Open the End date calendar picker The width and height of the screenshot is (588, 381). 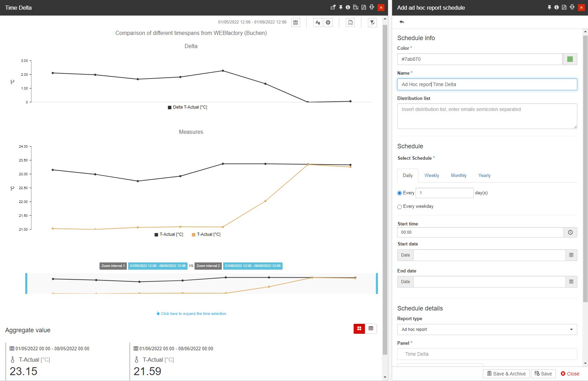pos(571,282)
